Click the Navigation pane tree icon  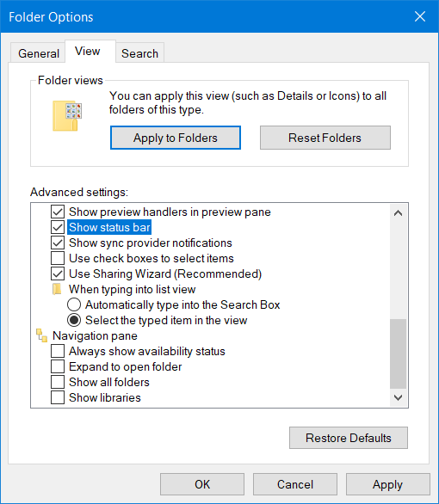coord(41,335)
